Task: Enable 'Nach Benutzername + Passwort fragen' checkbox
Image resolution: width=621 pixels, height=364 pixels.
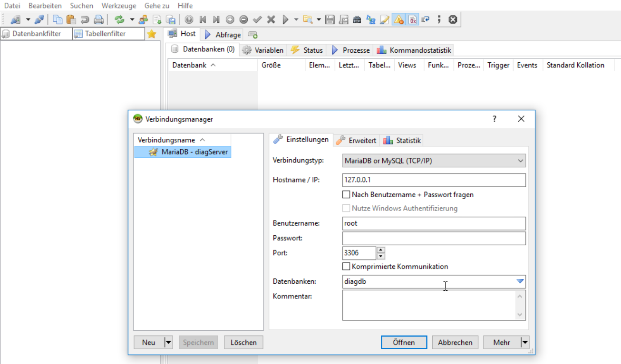Action: coord(346,194)
